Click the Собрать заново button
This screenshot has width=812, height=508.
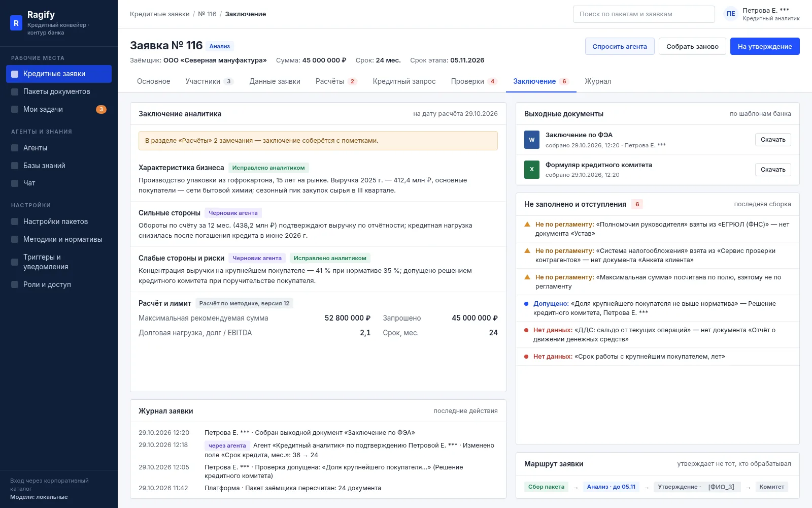pos(692,46)
